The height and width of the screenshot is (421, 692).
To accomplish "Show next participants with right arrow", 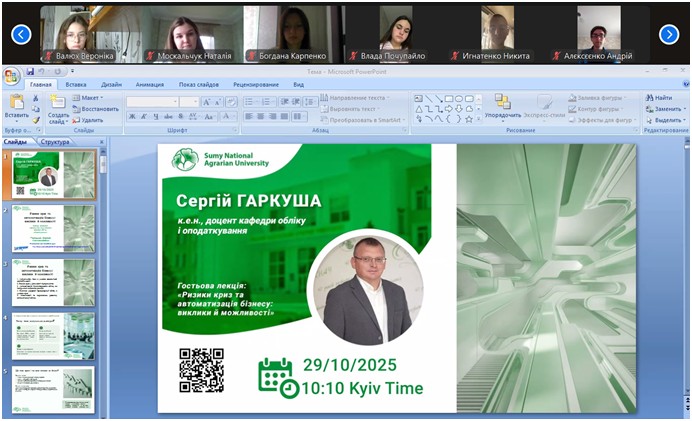I will [x=669, y=34].
